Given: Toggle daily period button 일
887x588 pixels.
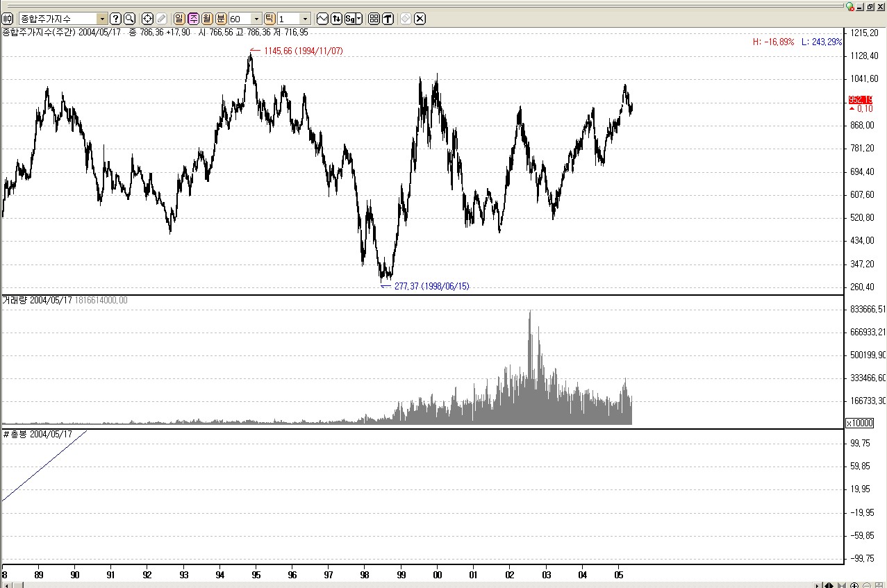Looking at the screenshot, I should pos(179,19).
